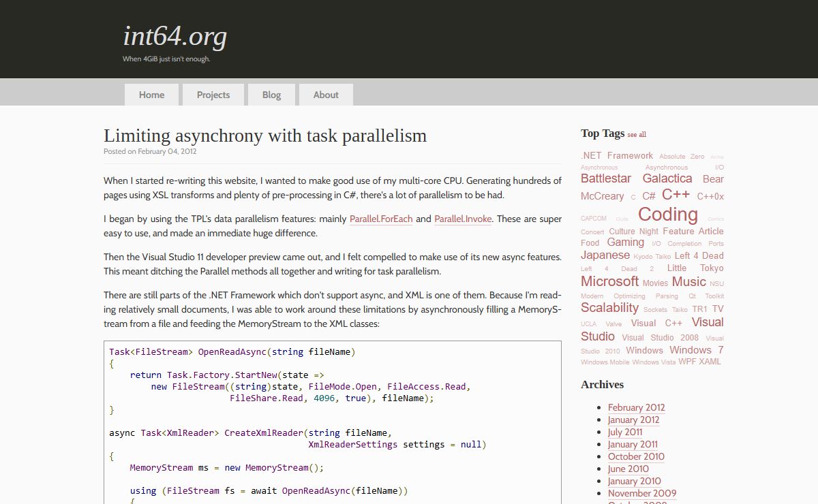Select the Clubs tag

tap(622, 219)
